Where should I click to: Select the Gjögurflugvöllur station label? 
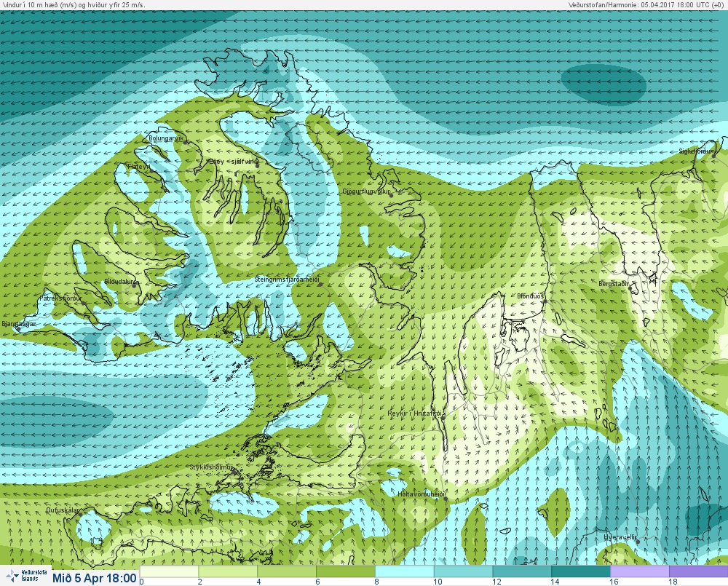[366, 191]
